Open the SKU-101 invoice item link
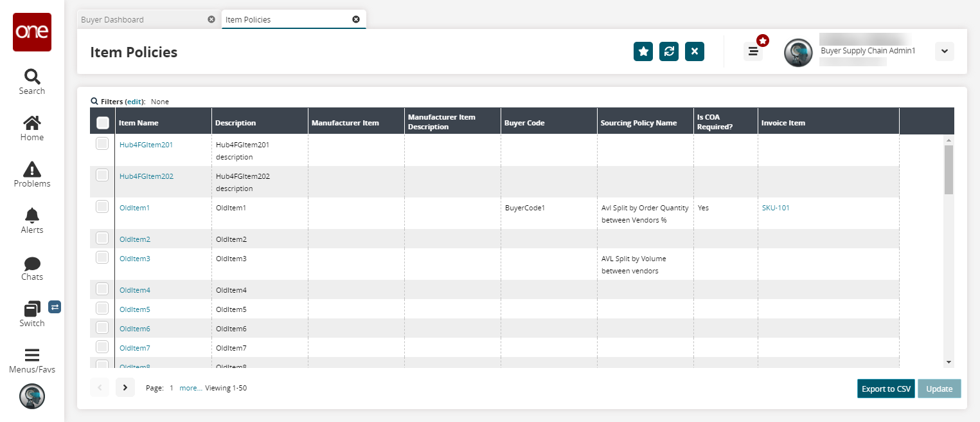Image resolution: width=980 pixels, height=422 pixels. pos(776,208)
